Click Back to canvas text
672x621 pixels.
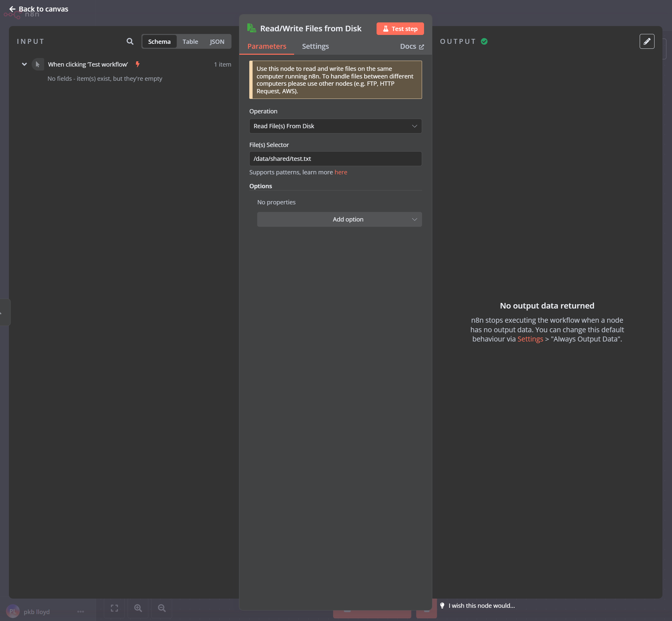point(44,9)
